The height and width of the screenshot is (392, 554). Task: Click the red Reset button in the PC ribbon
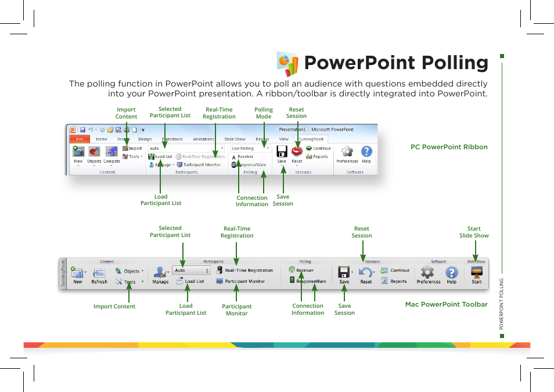[297, 152]
